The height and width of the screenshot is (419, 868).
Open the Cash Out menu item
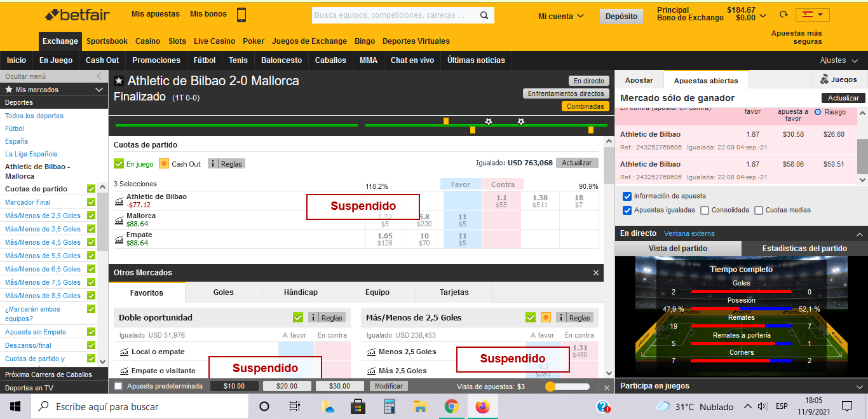tap(102, 60)
